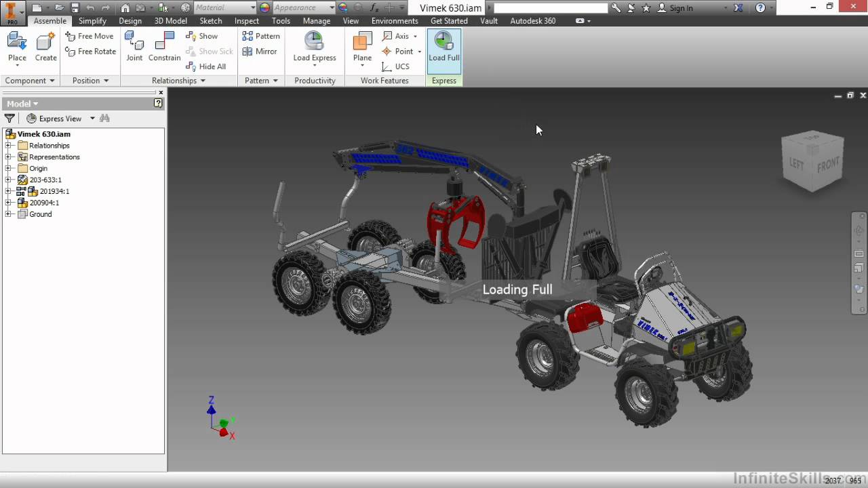Click the Help question mark icon
Viewport: 868px width, 488px height.
tap(760, 8)
